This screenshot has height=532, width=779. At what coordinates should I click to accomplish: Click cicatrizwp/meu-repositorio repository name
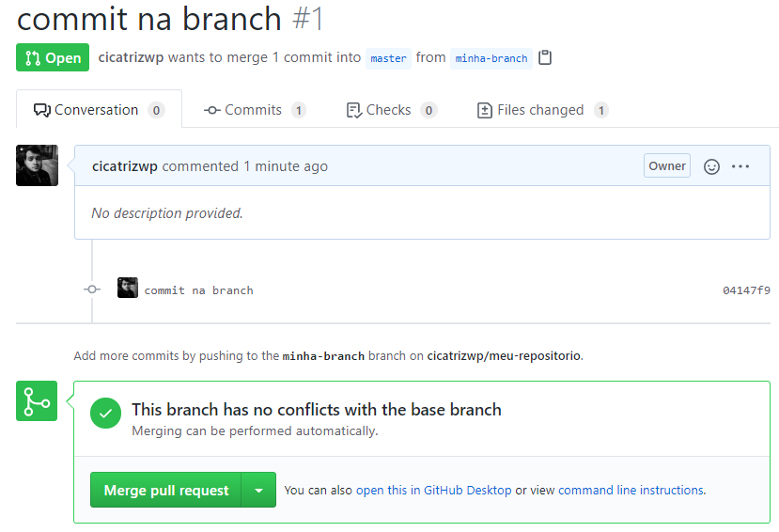pos(504,355)
